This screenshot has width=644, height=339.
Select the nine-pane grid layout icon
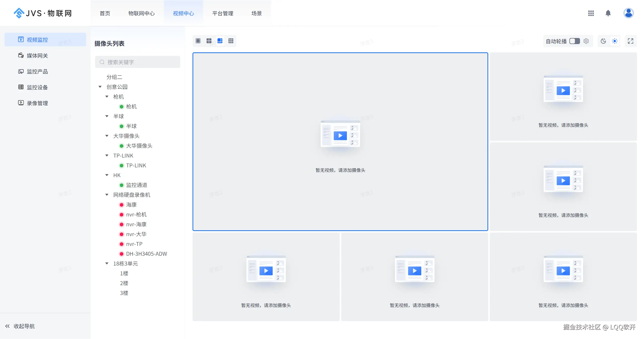coord(231,41)
